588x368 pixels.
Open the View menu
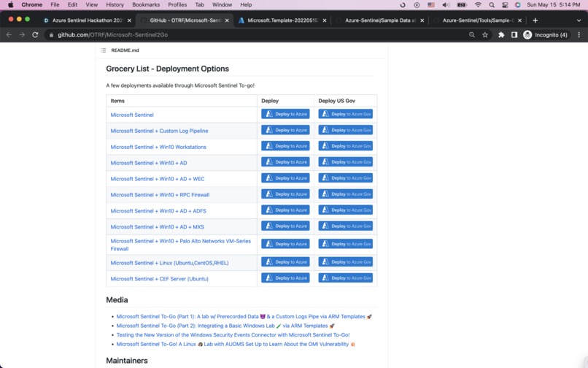tap(91, 5)
